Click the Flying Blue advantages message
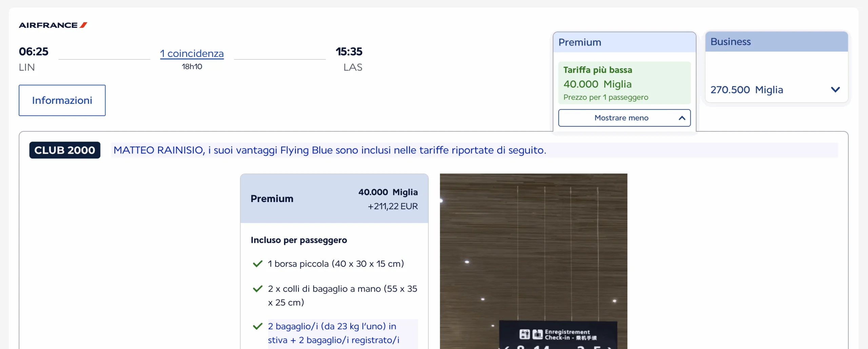 (x=330, y=150)
